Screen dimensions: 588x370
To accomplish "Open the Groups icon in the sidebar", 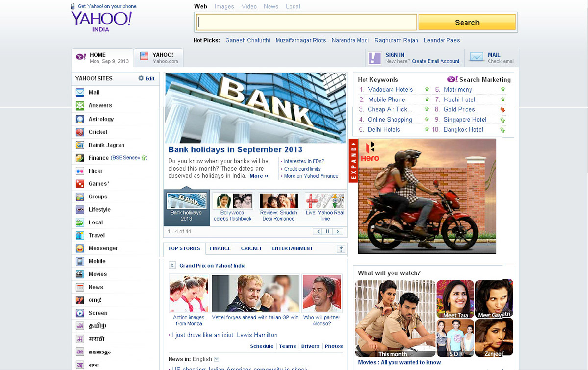I will pos(80,197).
